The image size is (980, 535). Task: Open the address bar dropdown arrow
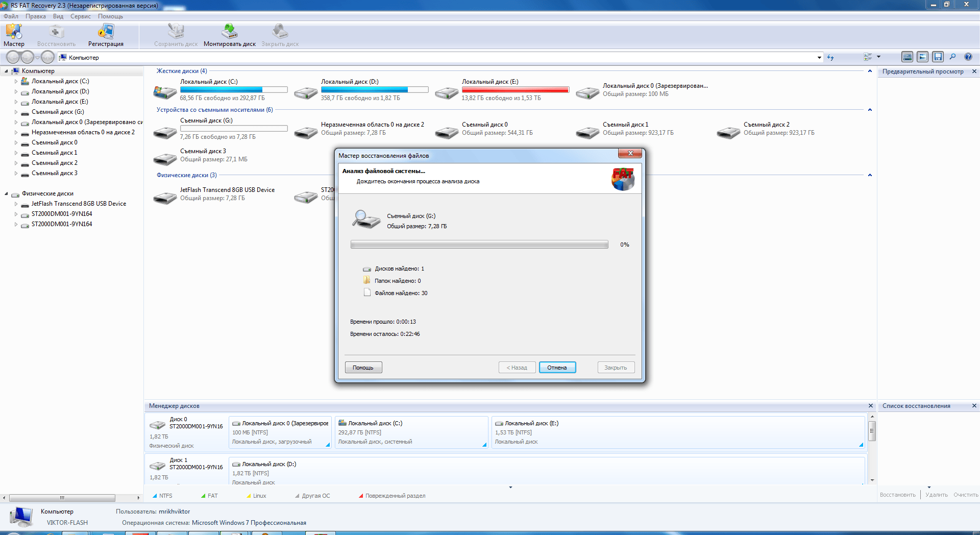819,57
